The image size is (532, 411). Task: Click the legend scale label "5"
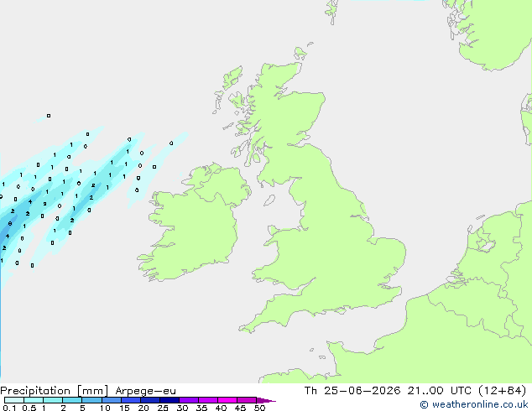pos(82,408)
